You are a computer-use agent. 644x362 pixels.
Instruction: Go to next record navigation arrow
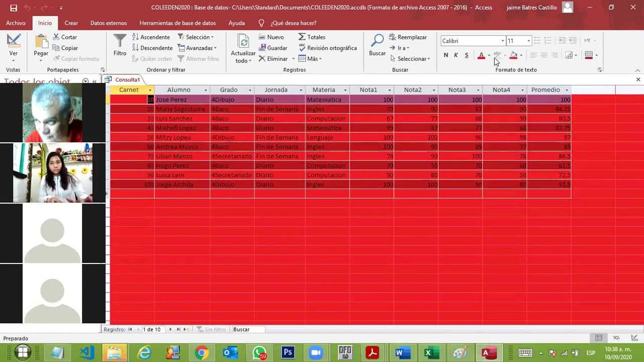click(170, 329)
